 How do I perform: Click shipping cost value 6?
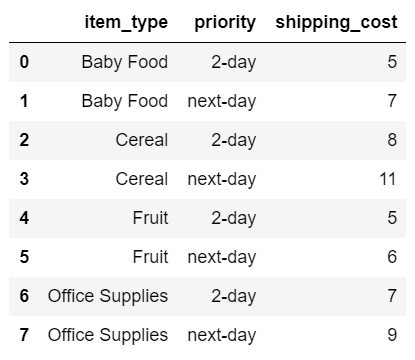392,257
